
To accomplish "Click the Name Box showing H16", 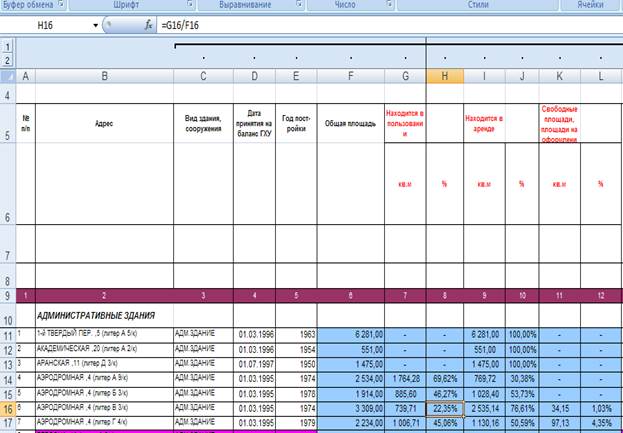I will pos(50,24).
